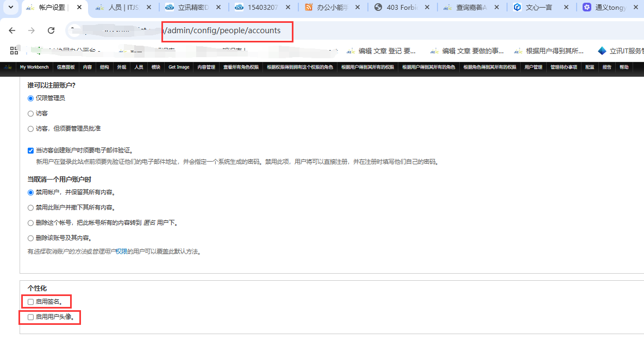Click the browser back arrow
This screenshot has height=345, width=644.
12,30
